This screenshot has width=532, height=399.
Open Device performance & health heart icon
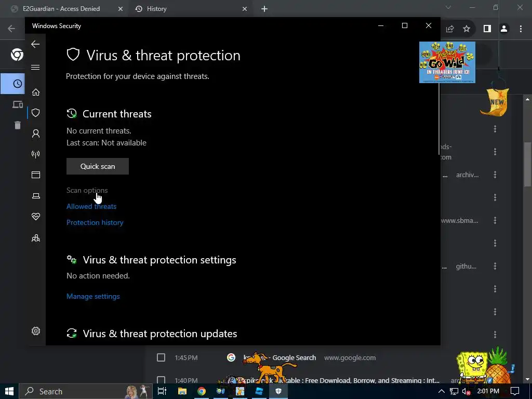pyautogui.click(x=36, y=217)
